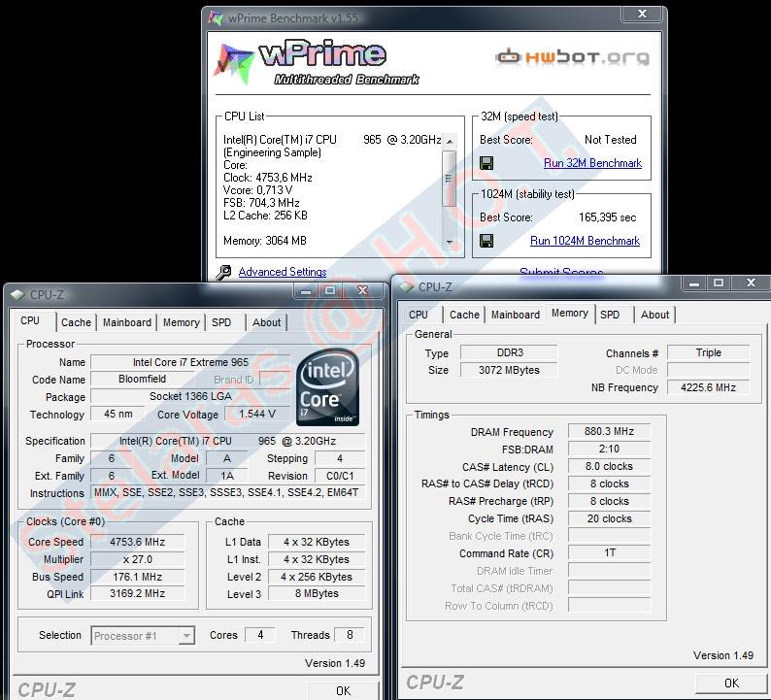Screen dimensions: 771x700
Task: Open Advanced Settings in wPrime
Action: 283,272
